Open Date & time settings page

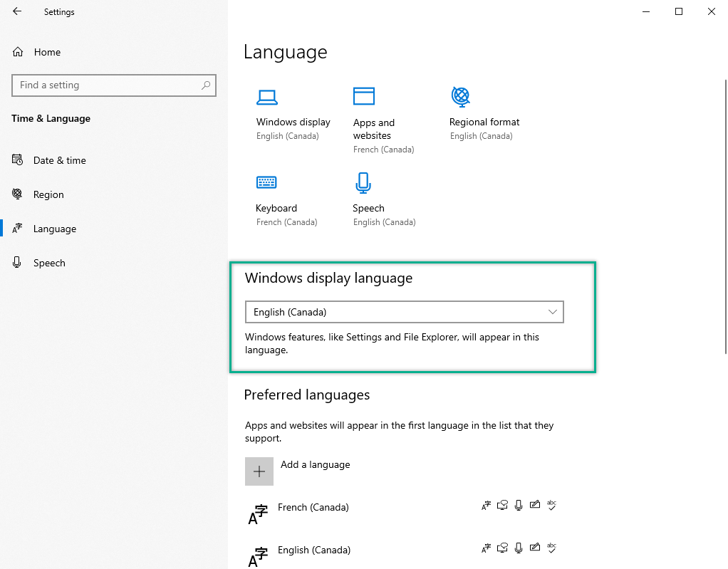[59, 160]
